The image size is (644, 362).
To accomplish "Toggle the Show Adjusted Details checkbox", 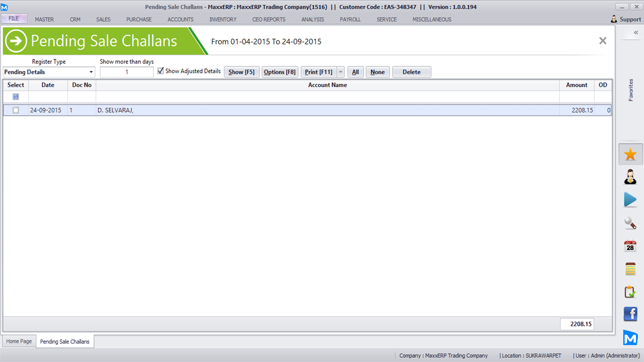I will (161, 71).
